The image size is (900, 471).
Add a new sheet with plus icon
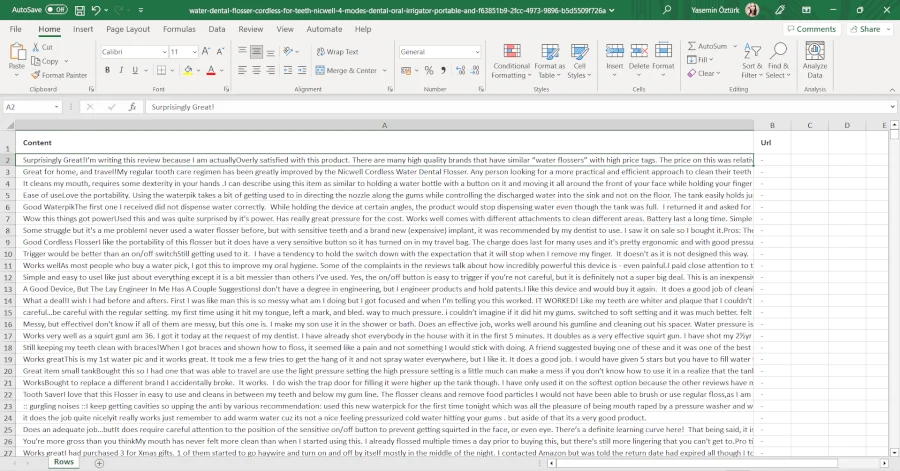pyautogui.click(x=99, y=463)
